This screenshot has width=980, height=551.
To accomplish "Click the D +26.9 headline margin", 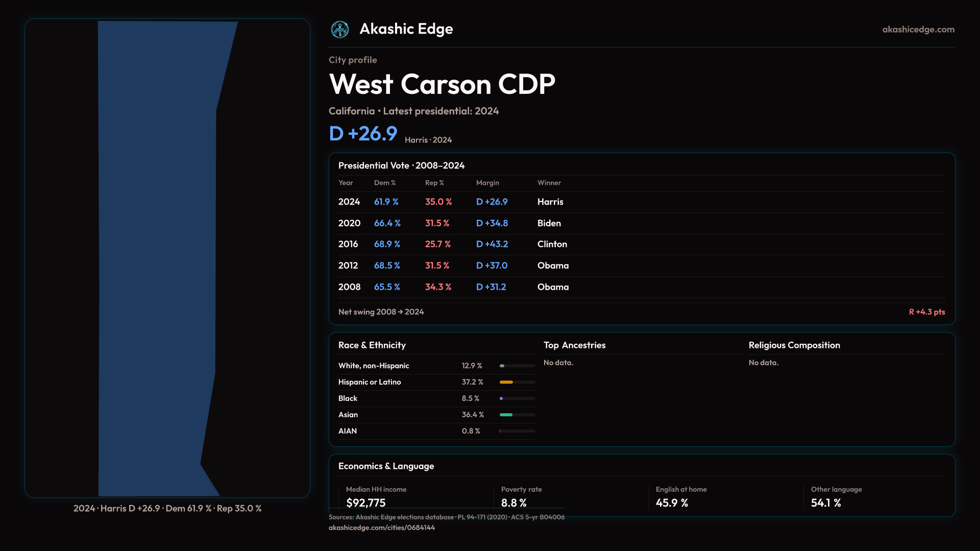I will point(363,134).
